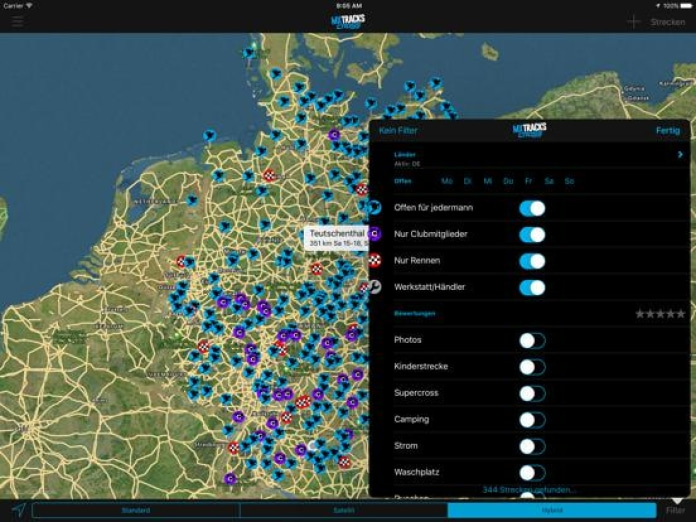
Task: Toggle the Nur Rennen switch off
Action: (x=532, y=261)
